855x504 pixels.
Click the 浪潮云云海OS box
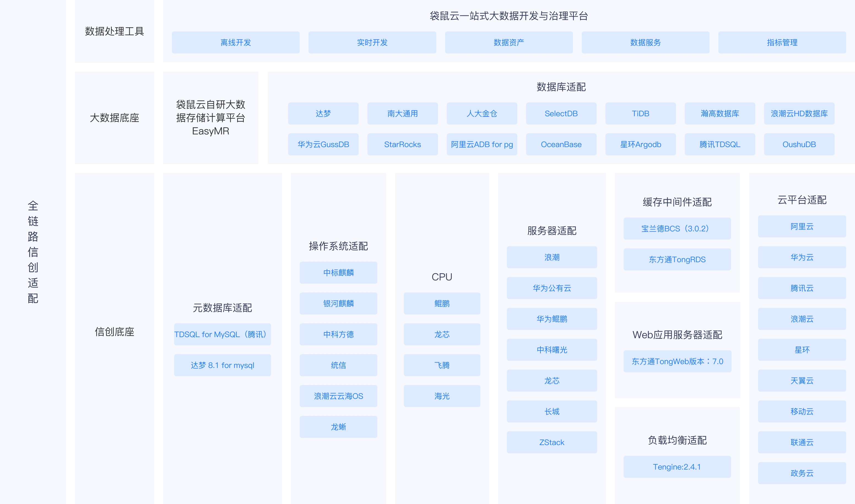(x=338, y=396)
